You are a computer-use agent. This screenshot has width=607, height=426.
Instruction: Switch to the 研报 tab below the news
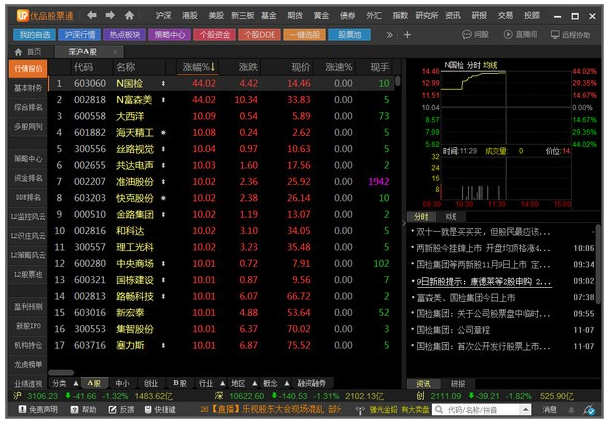point(458,383)
